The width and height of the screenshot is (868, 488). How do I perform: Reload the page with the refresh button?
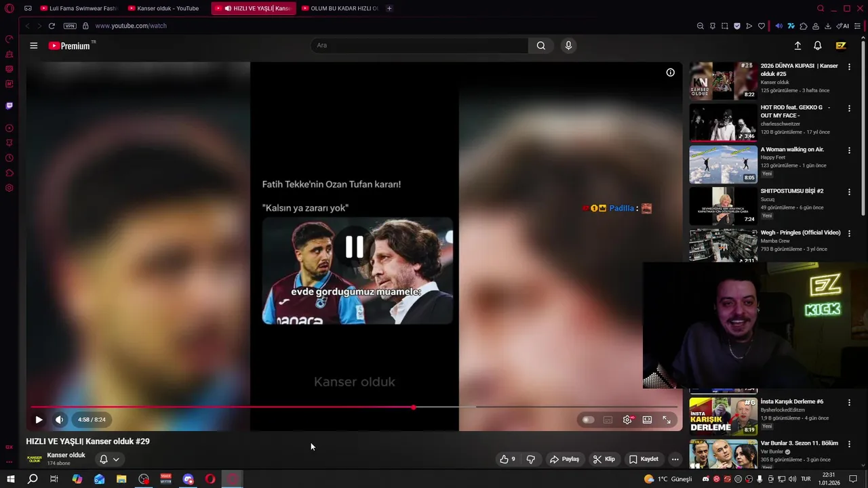point(51,26)
